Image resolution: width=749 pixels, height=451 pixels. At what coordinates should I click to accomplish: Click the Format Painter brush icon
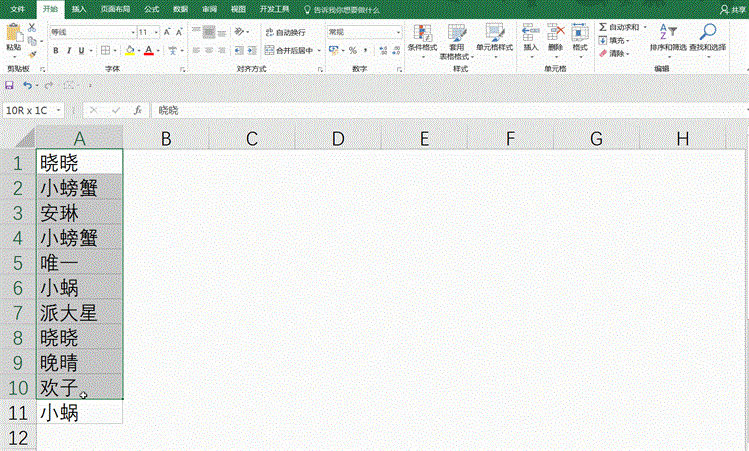(x=33, y=54)
